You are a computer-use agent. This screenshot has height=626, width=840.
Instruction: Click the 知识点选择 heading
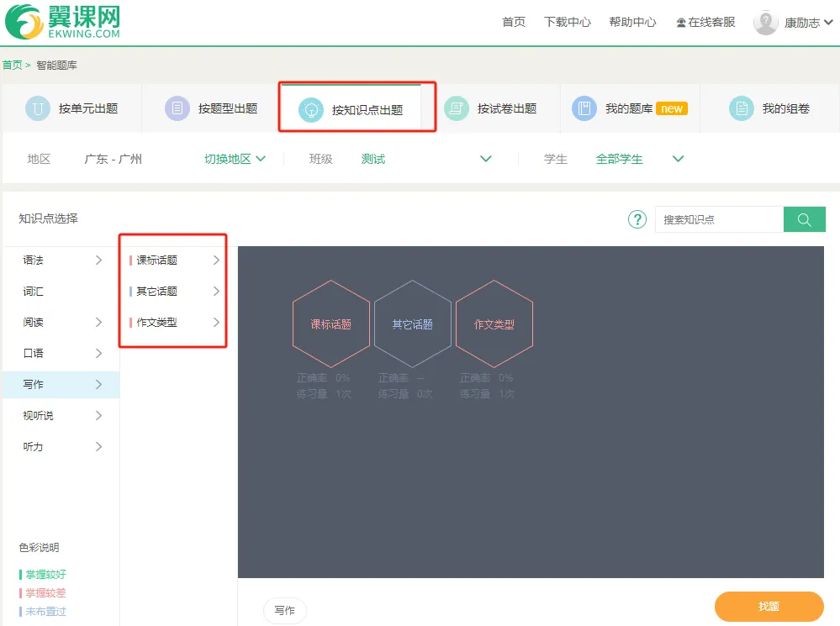coord(48,218)
